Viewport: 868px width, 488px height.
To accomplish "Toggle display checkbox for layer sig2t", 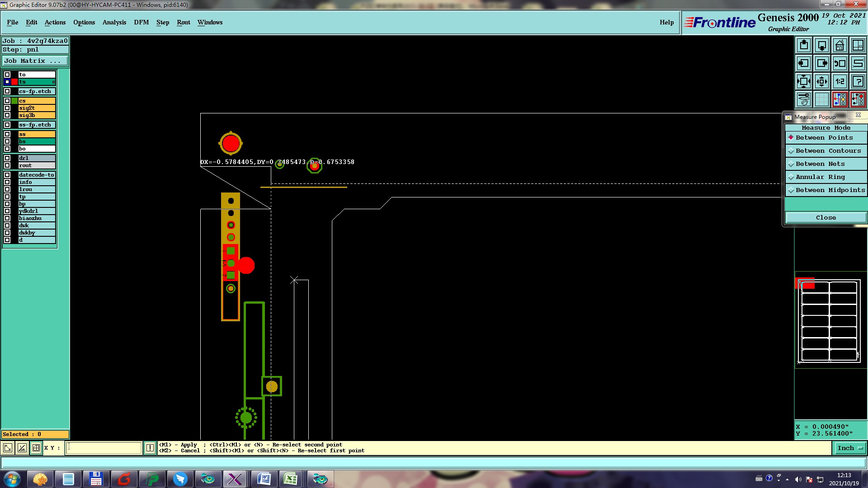I will tap(7, 108).
